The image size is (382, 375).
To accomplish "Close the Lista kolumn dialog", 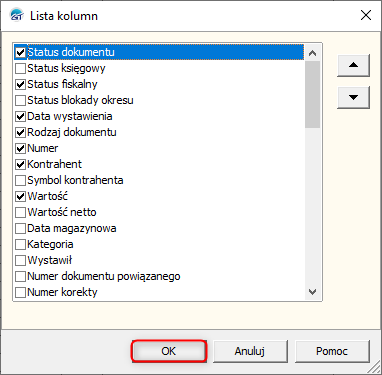I will pyautogui.click(x=366, y=15).
